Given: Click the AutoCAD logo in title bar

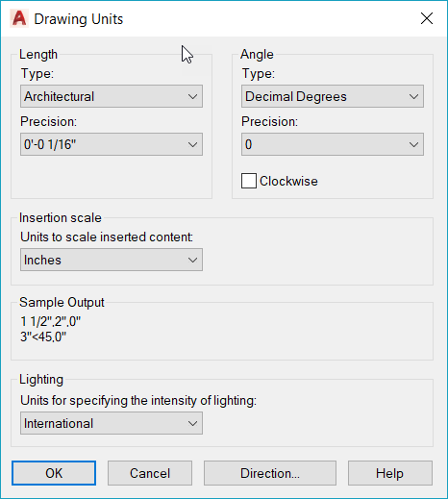Looking at the screenshot, I should coord(19,18).
